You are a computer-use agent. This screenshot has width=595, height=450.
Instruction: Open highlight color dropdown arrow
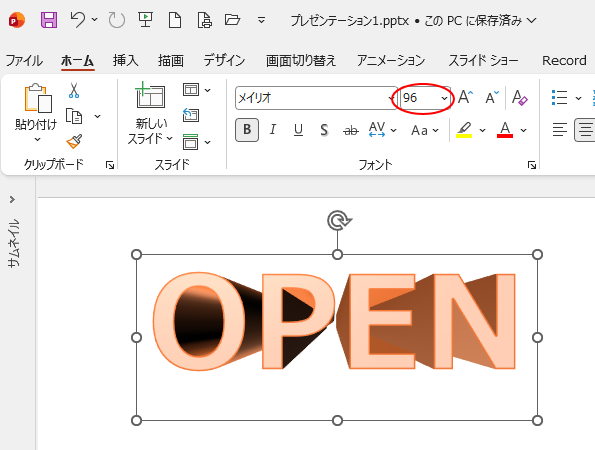[482, 131]
